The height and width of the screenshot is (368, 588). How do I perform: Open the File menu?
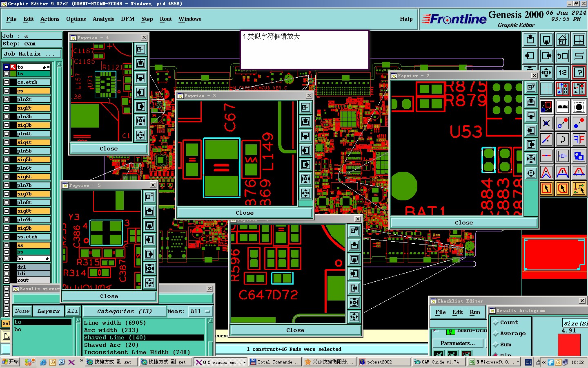11,19
